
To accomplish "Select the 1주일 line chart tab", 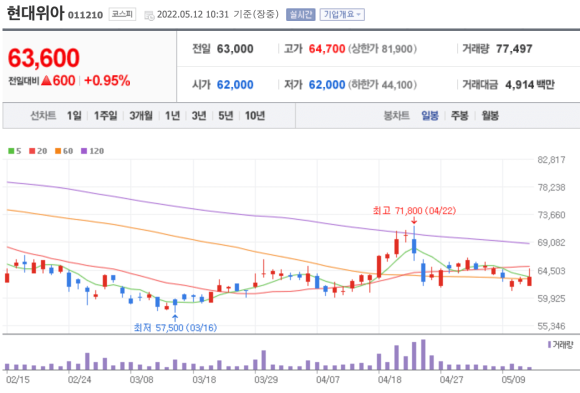I will (105, 116).
